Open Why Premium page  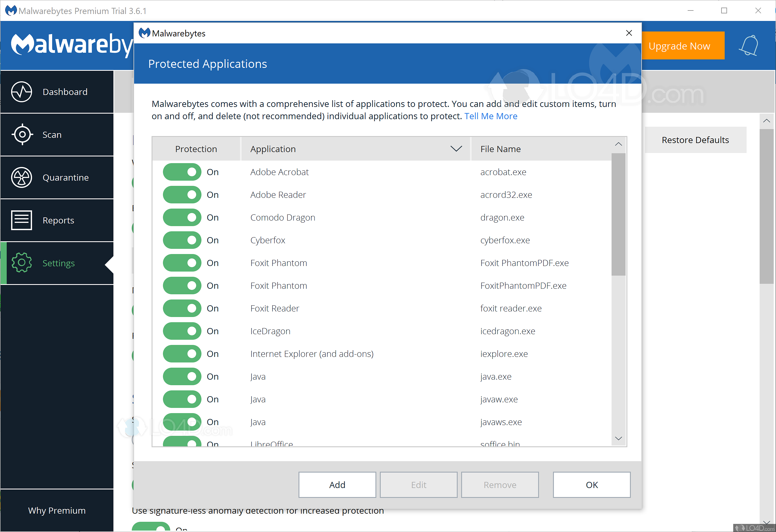coord(57,510)
